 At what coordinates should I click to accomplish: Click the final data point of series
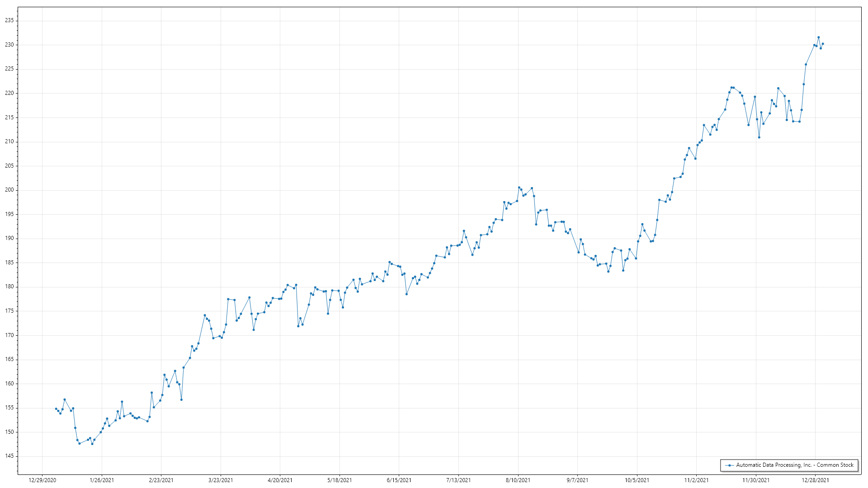(x=823, y=44)
